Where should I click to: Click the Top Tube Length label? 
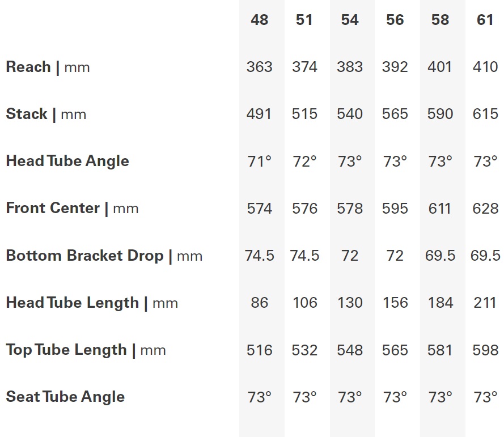pos(86,350)
